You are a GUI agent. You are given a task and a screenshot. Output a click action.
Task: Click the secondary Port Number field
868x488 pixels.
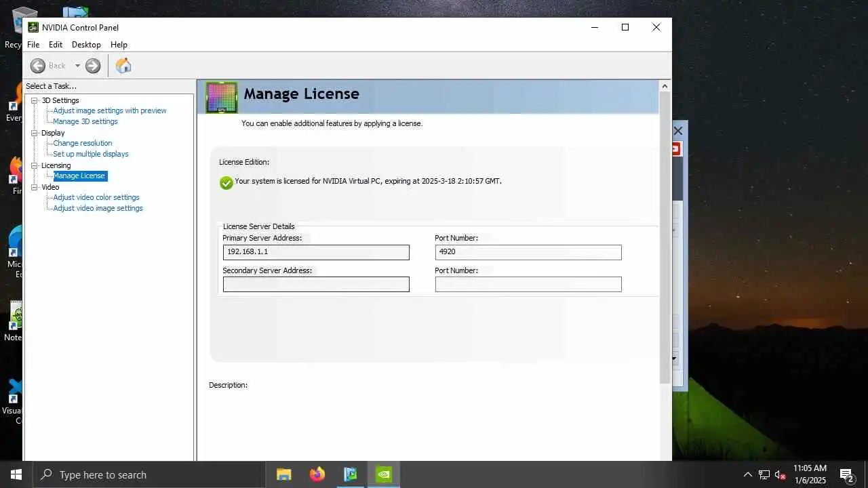pos(528,284)
